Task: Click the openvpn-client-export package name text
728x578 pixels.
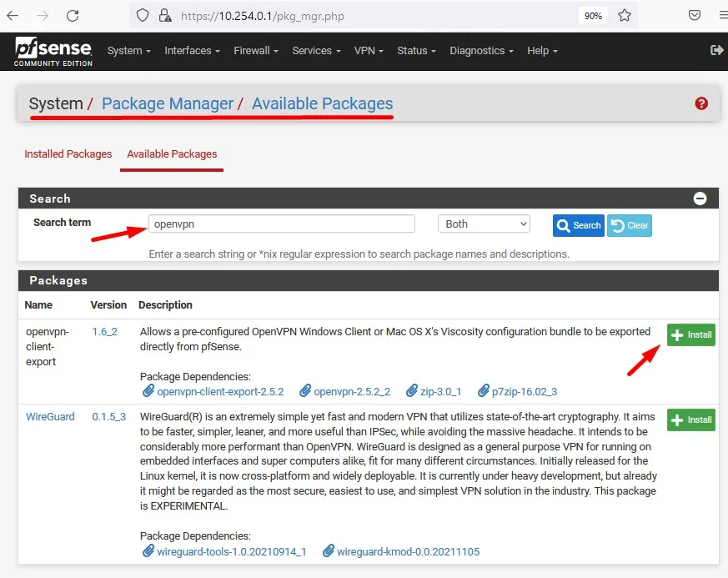Action: [47, 347]
